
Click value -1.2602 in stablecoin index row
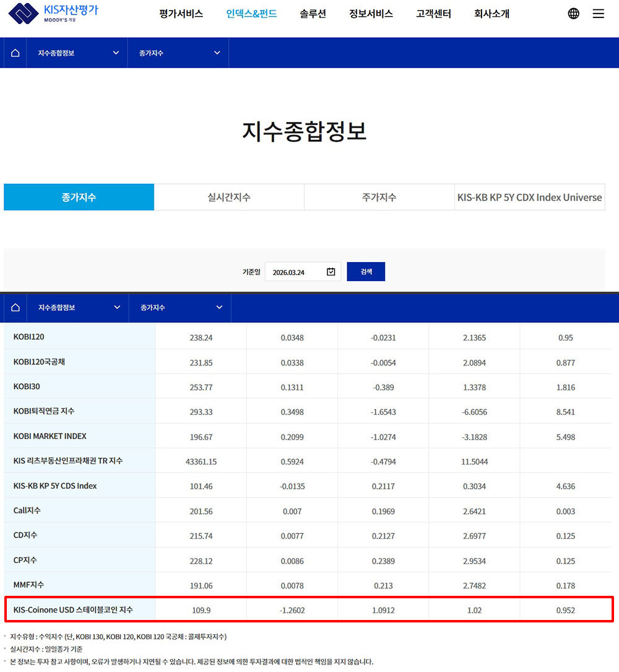(x=292, y=610)
